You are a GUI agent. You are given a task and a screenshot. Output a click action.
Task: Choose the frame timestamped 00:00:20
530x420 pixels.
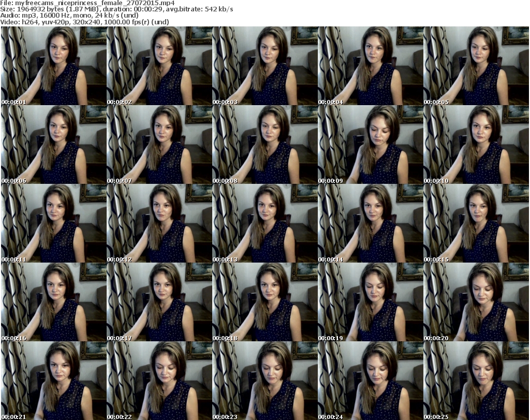coord(476,302)
